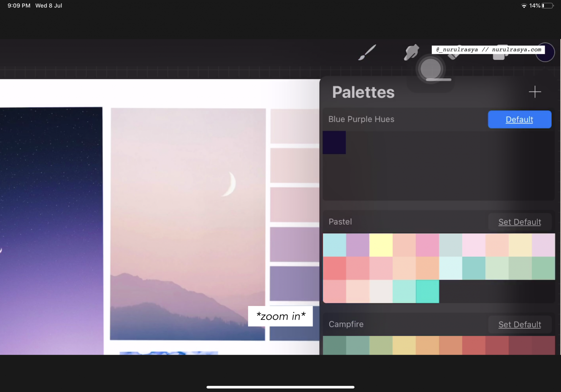
Task: Tap the Default button on Blue Purple Hues
Action: [519, 119]
